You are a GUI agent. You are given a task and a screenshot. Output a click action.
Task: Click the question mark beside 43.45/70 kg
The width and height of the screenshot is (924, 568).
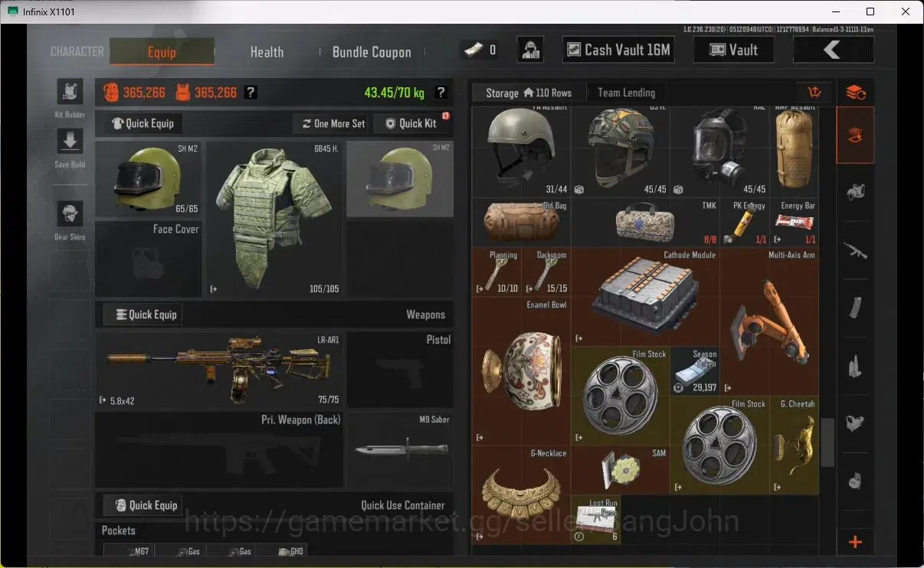[x=441, y=93]
